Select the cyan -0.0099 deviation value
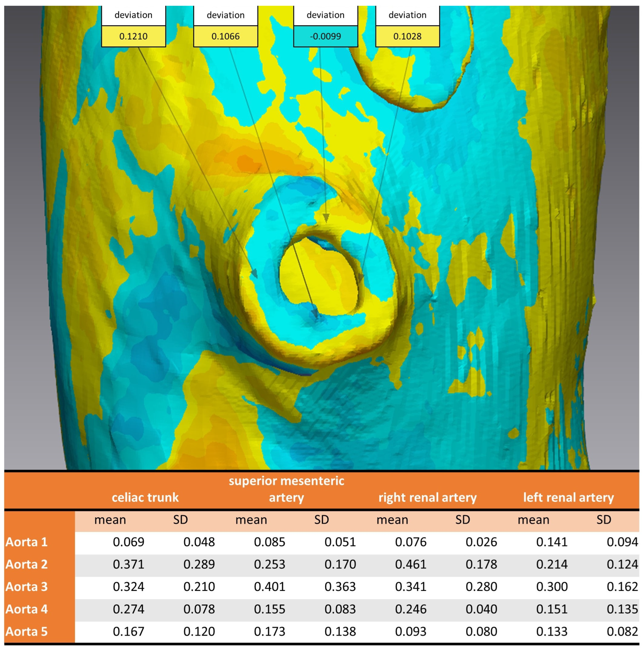The image size is (644, 650). (325, 36)
